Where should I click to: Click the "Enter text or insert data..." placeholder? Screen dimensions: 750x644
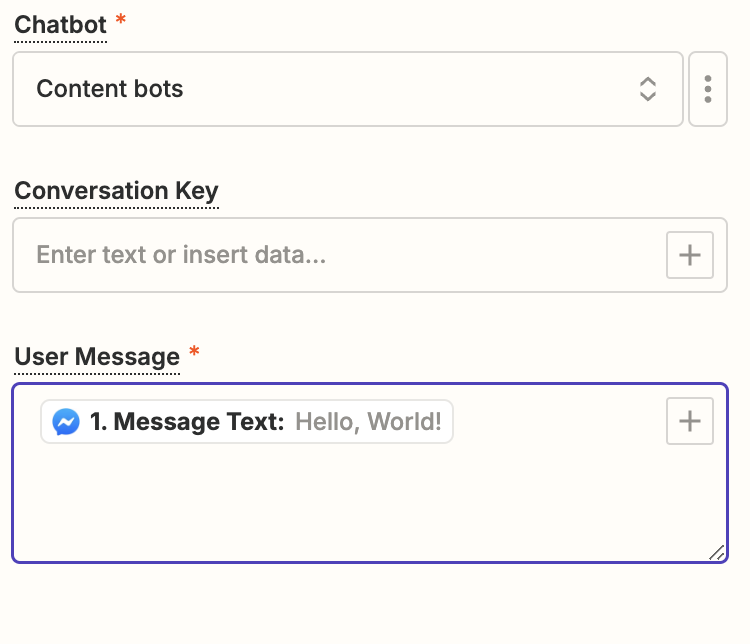pos(181,255)
